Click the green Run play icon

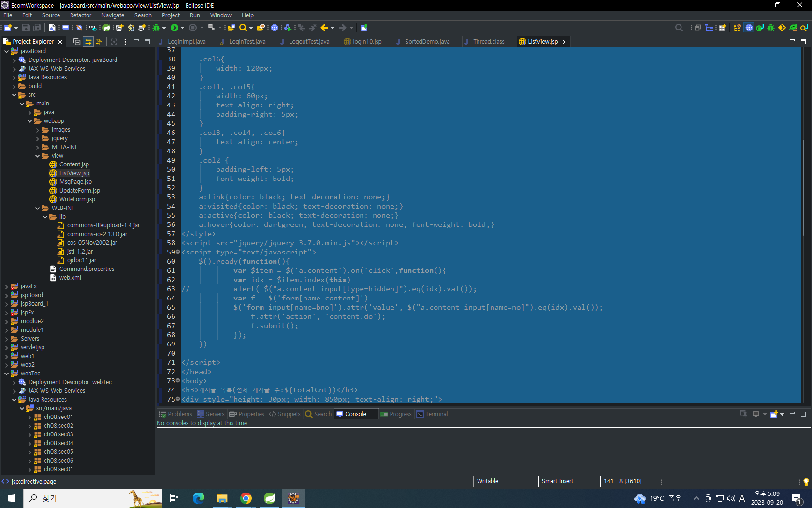174,28
